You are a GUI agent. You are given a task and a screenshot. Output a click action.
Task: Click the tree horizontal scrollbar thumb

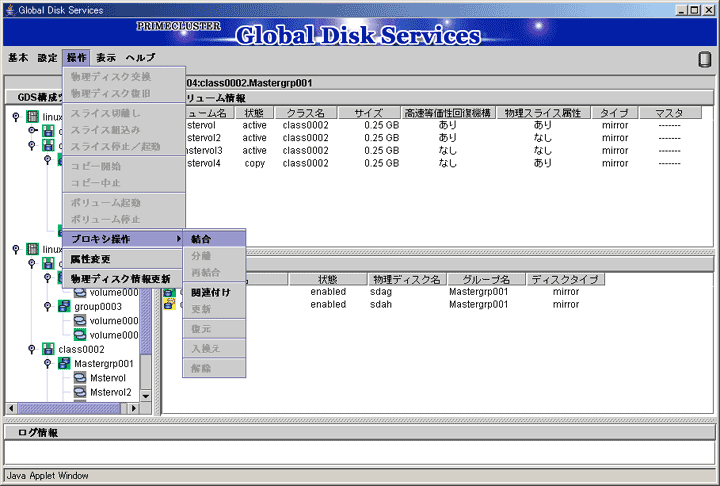(x=69, y=408)
